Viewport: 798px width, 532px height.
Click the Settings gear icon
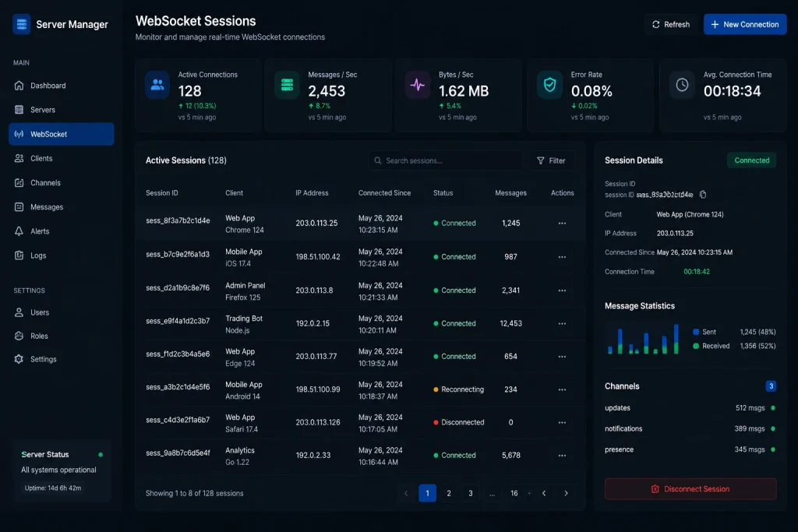(19, 359)
